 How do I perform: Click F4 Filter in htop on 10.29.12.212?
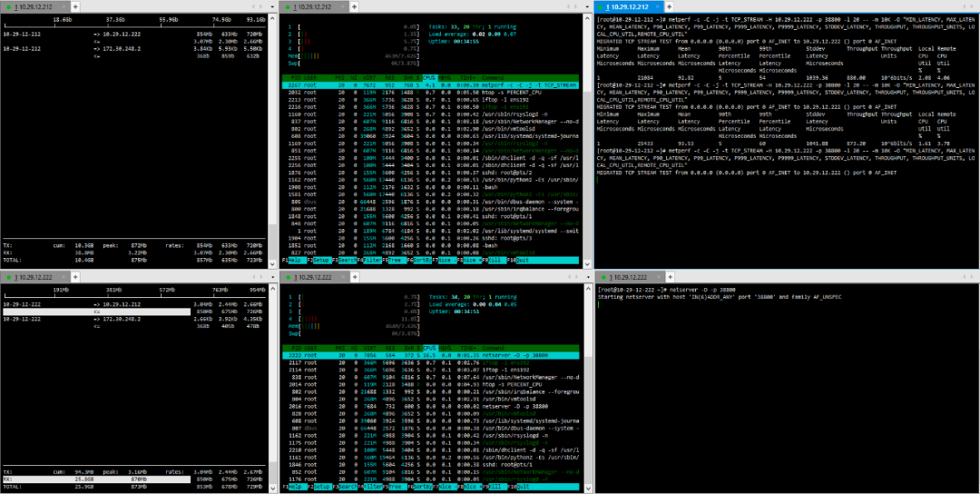tap(369, 260)
